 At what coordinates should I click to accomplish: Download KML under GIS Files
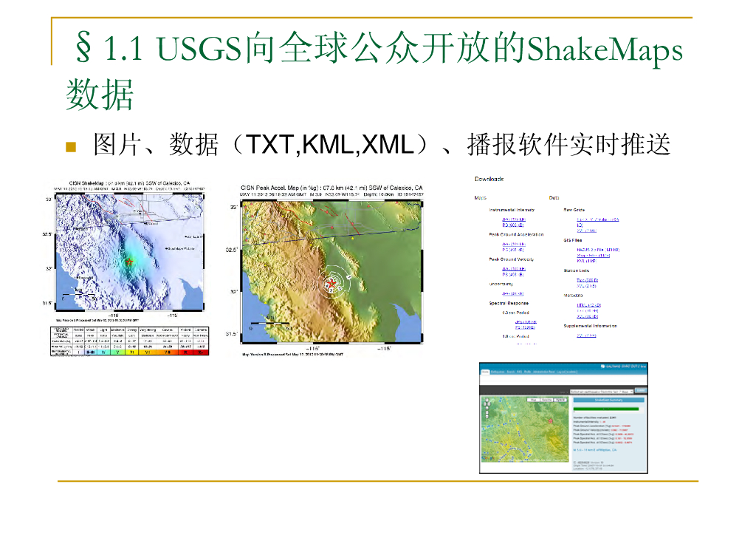[x=587, y=261]
